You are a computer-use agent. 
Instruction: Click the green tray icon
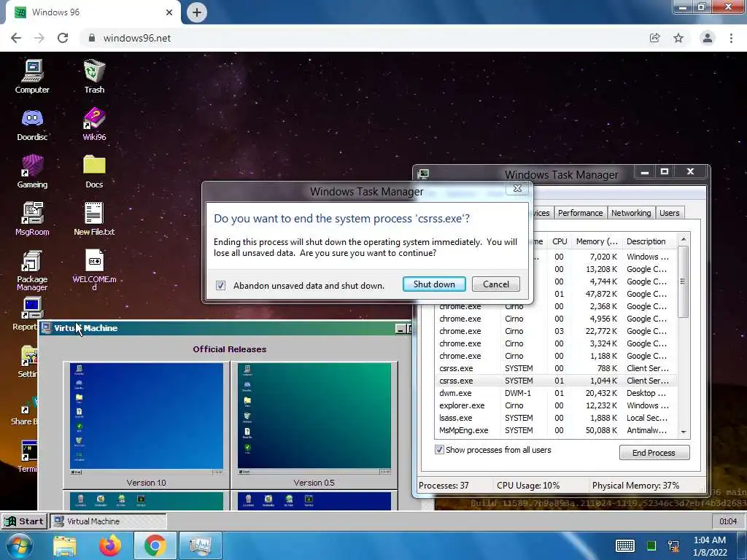pos(651,545)
